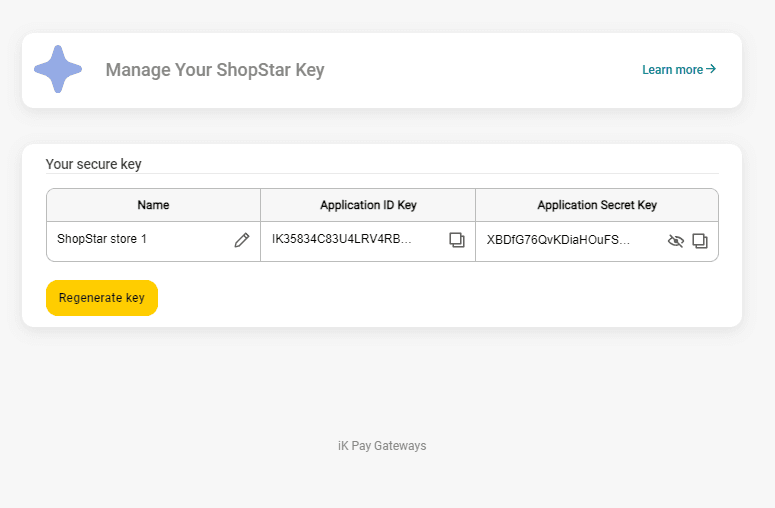This screenshot has height=508, width=775.
Task: Select the Application ID Key column header
Action: [x=368, y=205]
